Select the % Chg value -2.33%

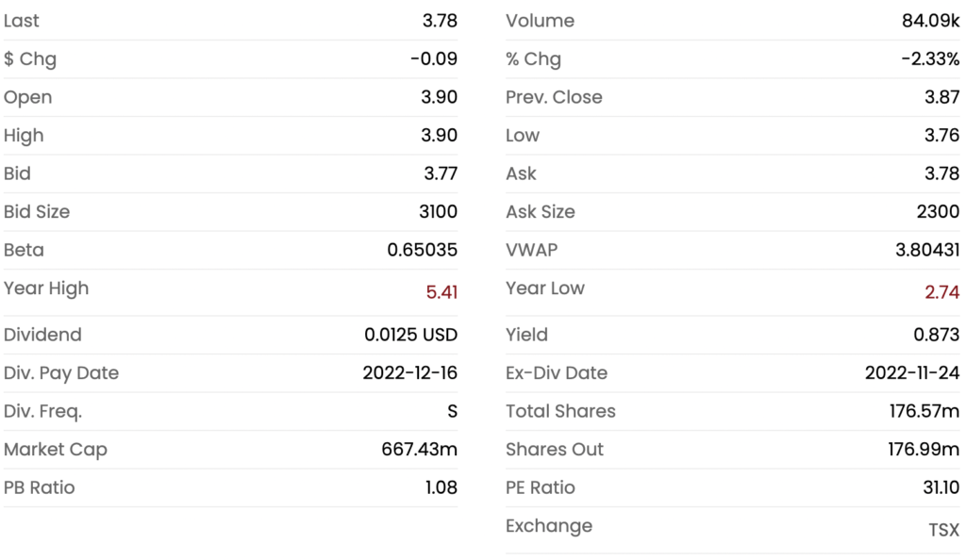[x=929, y=59]
